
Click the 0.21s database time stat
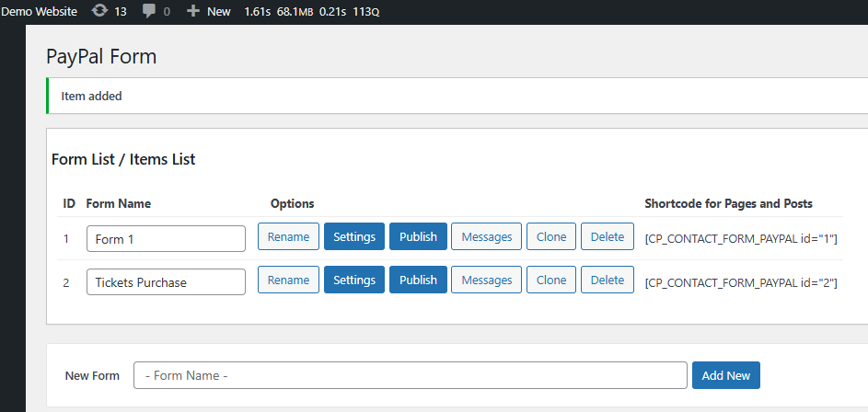[332, 12]
